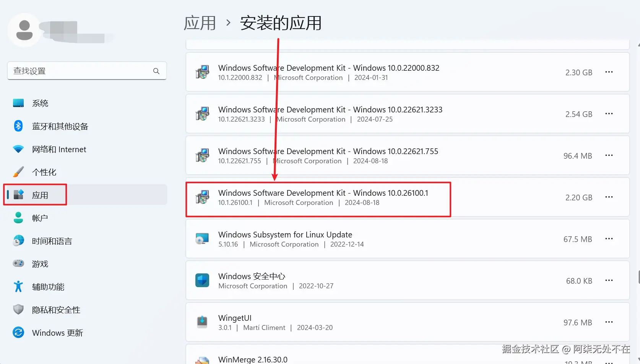Viewport: 640px width, 364px height.
Task: Open the 系统 settings category
Action: (87, 103)
